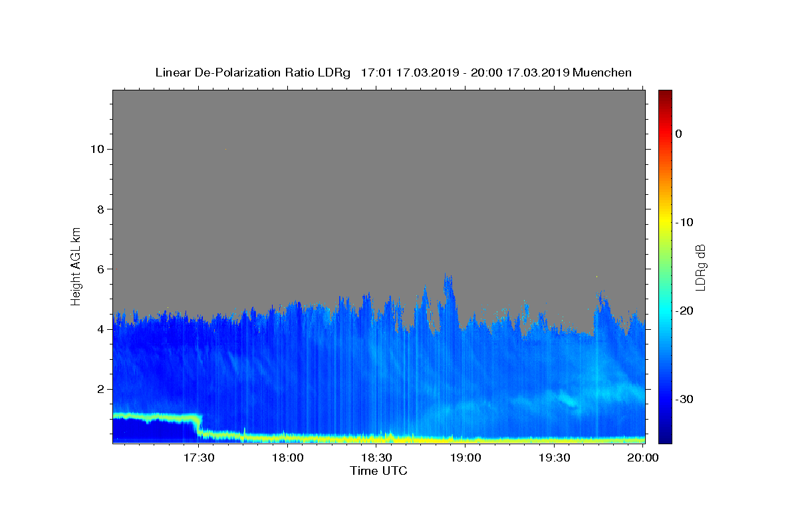Click the '18:30' time axis label

point(376,458)
